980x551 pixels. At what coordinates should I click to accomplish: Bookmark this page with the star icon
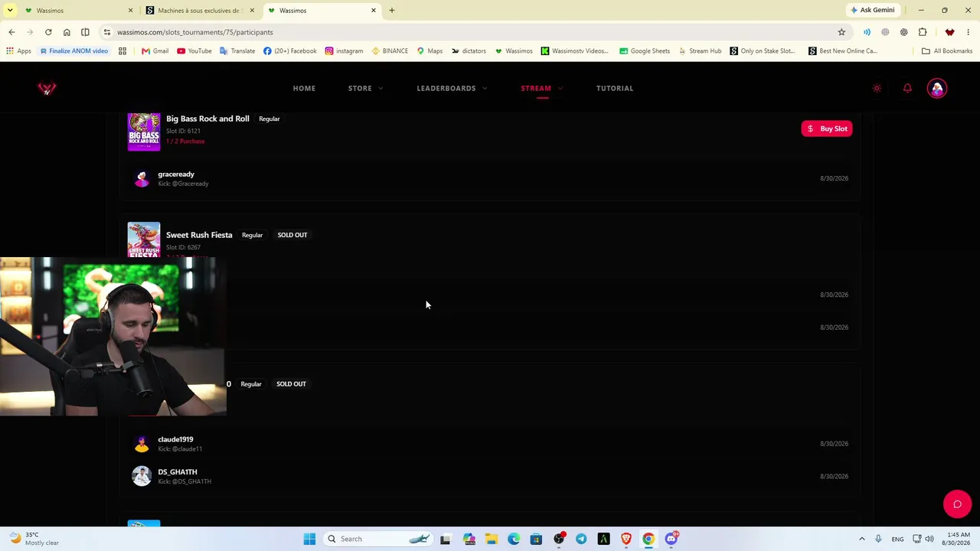[841, 32]
